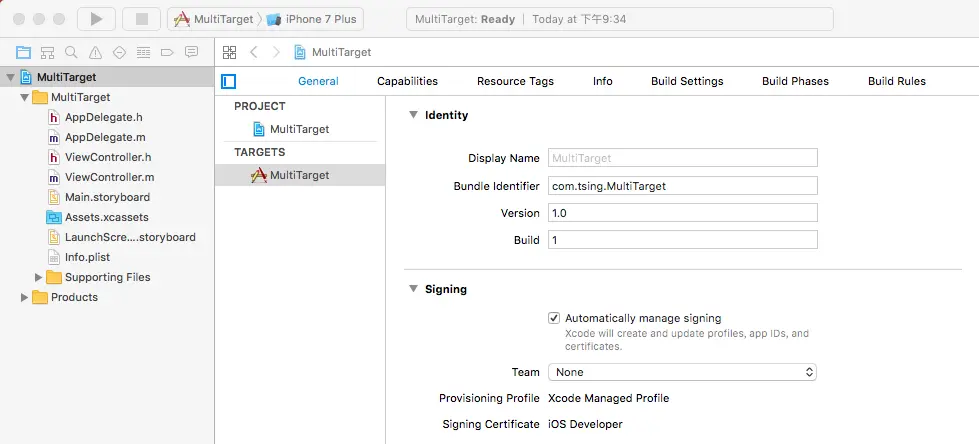Open the Resource Tags tab
979x444 pixels.
[515, 81]
